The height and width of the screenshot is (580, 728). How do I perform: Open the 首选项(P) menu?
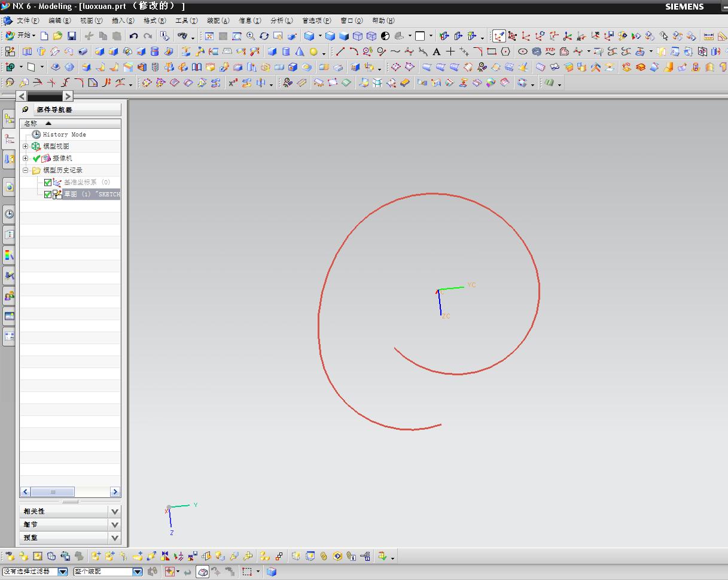(316, 21)
